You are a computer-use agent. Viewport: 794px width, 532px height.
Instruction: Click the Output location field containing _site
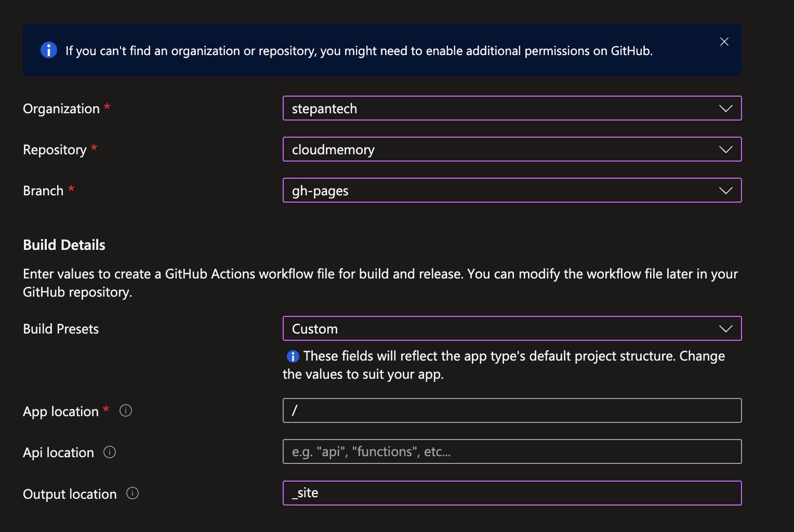pos(512,494)
